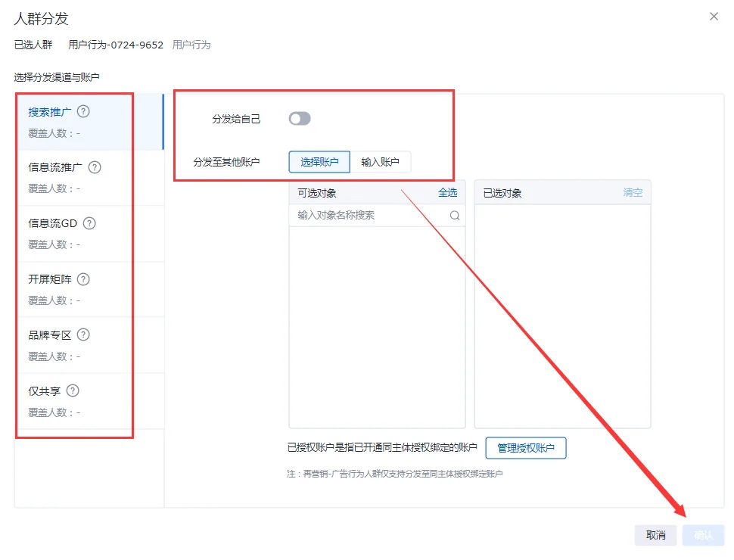Screen dimensions: 734x560
Task: Open help icon next to 仅共享
Action: click(73, 390)
